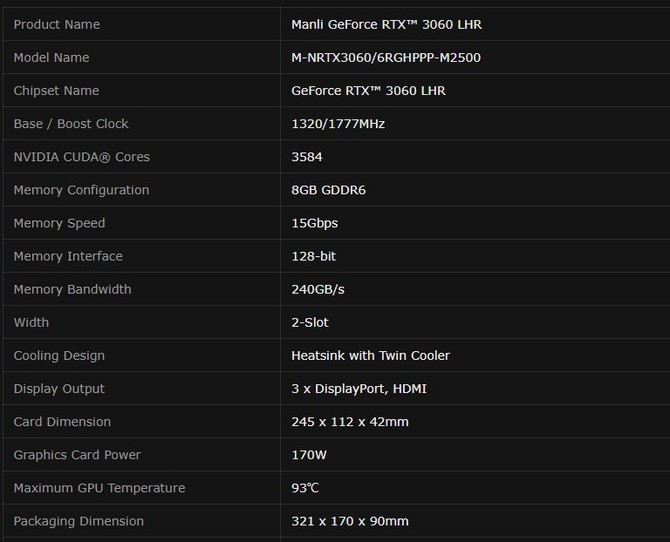Click the 'Memory Interface' label
670x542 pixels.
[x=68, y=256]
